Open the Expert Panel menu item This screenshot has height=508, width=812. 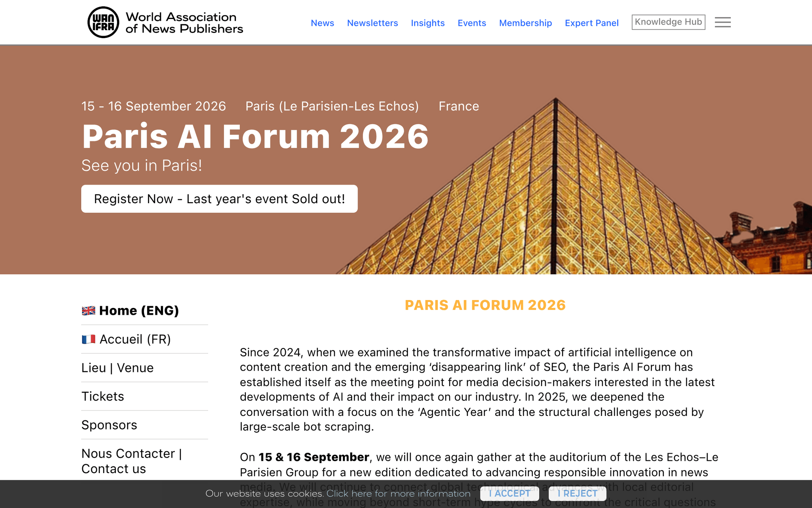(592, 23)
